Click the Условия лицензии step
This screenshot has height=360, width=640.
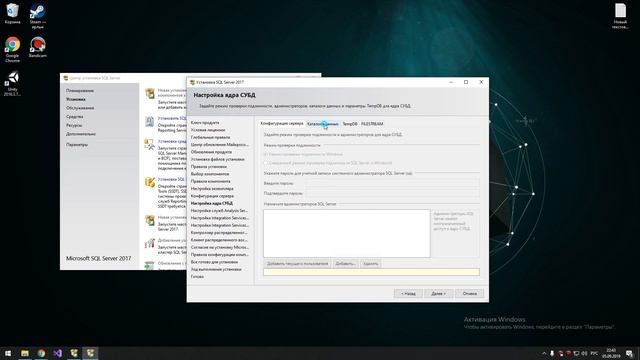pyautogui.click(x=208, y=130)
